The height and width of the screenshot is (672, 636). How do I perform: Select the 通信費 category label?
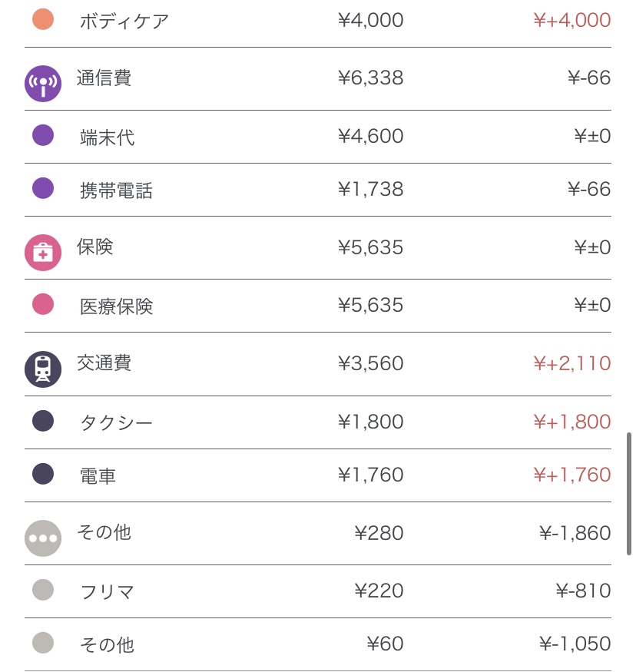pos(104,78)
